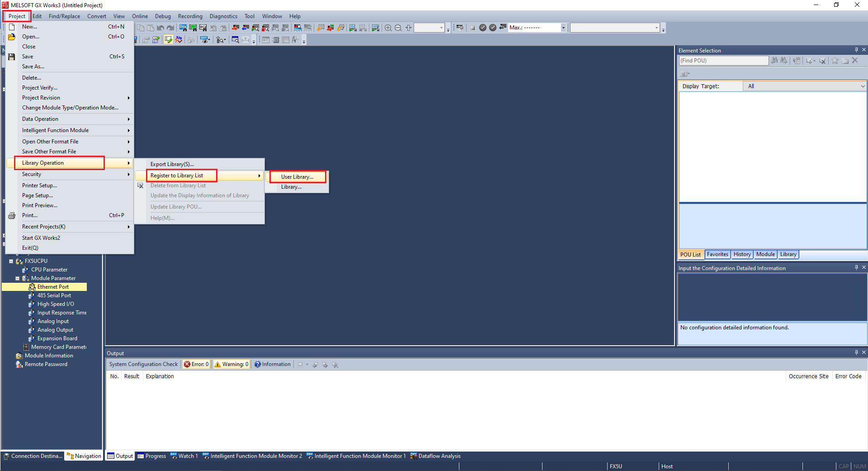Select Remote Password tree item
Viewport: 868px width, 471px height.
click(x=46, y=364)
